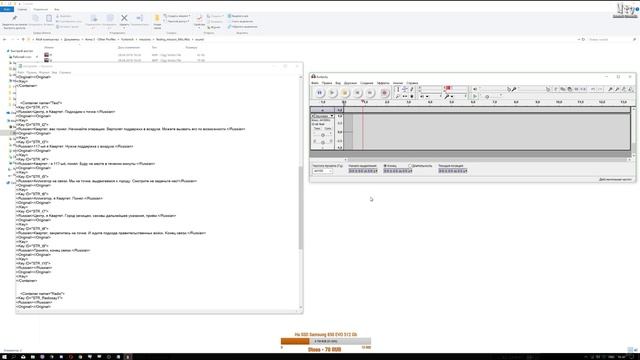Click Invert Selection in Explorer ribbon
The width and height of the screenshot is (640, 360).
[x=242, y=27]
